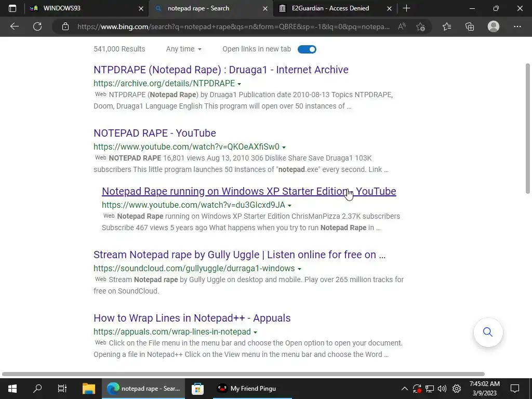532x399 pixels.
Task: Click the 541,000 Results text
Action: click(119, 49)
